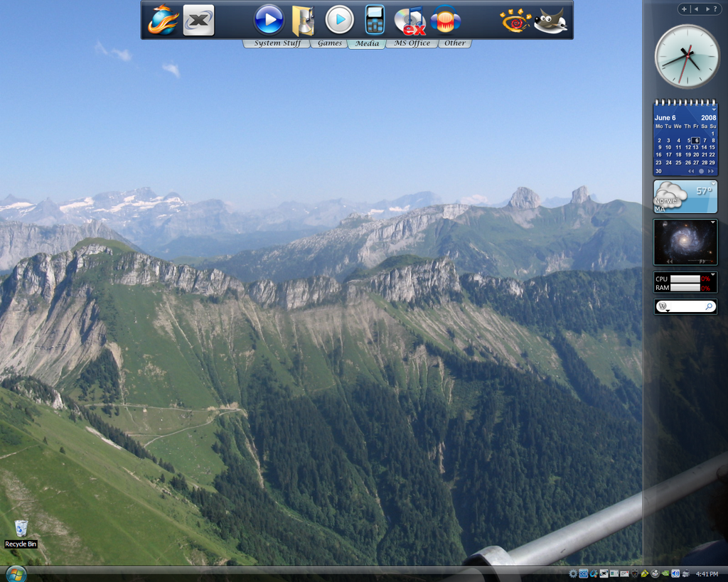728x582 pixels.
Task: Click the round disc tray icon
Action: click(x=655, y=573)
